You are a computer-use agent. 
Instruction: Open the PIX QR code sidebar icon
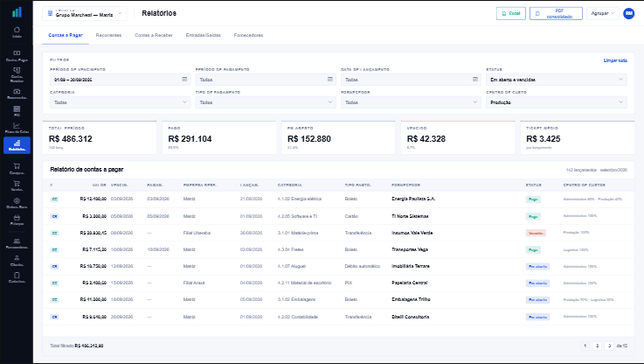pos(17,111)
